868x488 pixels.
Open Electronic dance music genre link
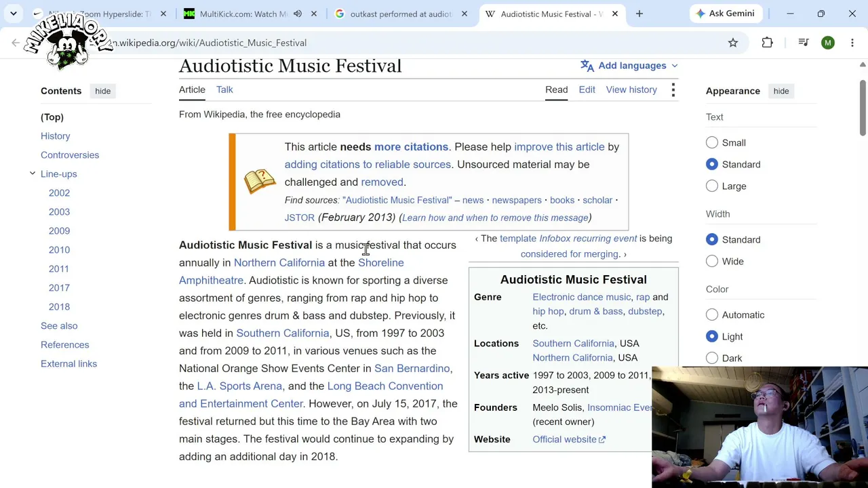pos(581,298)
